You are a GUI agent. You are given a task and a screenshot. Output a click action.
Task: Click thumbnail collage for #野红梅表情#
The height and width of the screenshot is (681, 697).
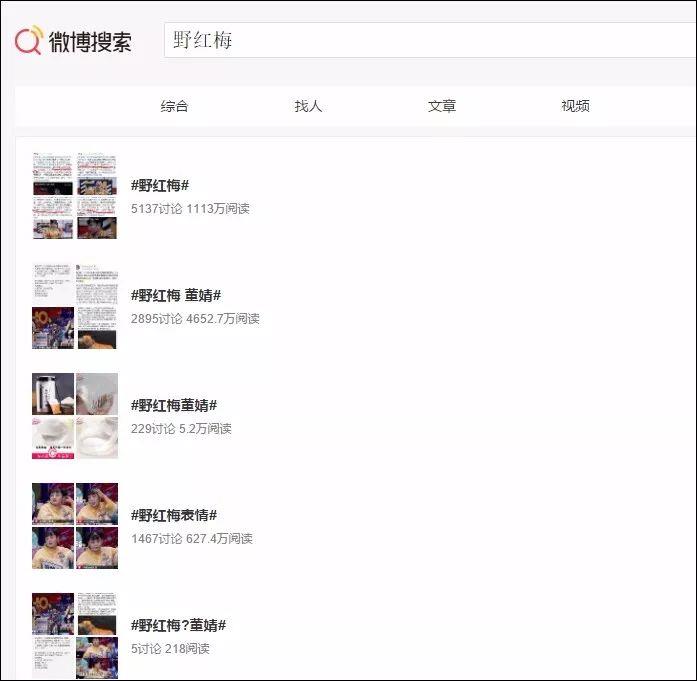coord(74,526)
